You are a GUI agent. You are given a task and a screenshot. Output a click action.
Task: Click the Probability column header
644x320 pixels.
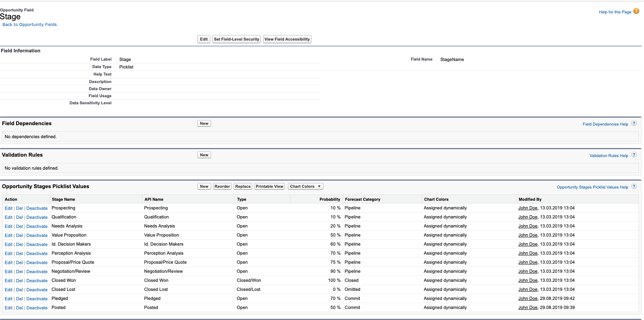pyautogui.click(x=330, y=199)
